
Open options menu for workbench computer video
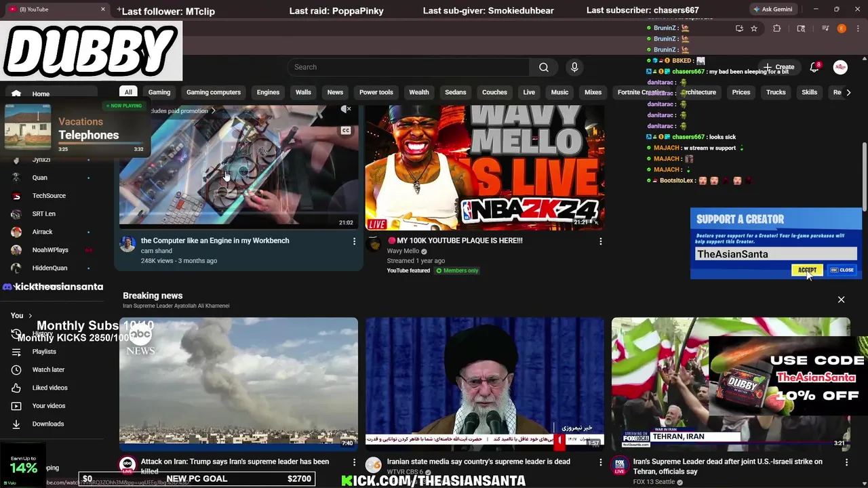click(354, 241)
